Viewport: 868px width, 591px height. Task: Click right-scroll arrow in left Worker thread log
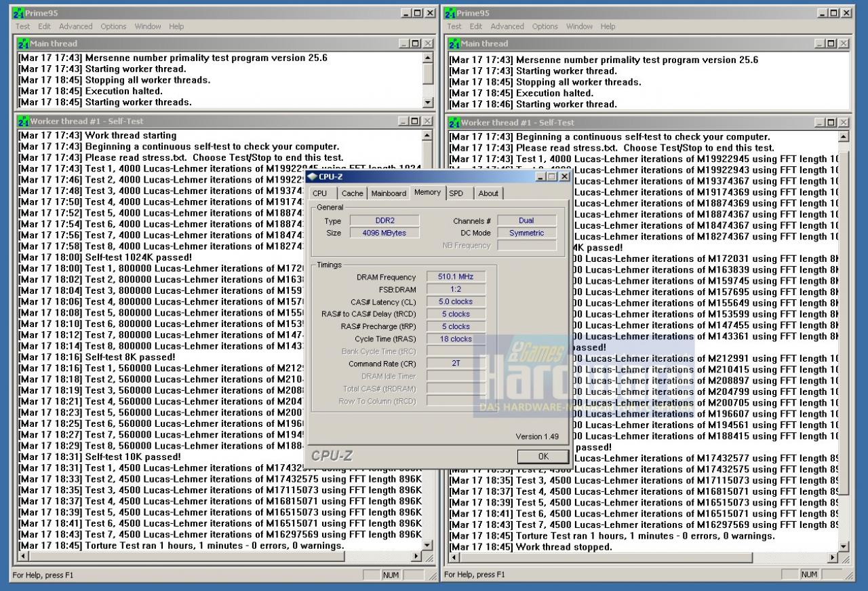(416, 556)
